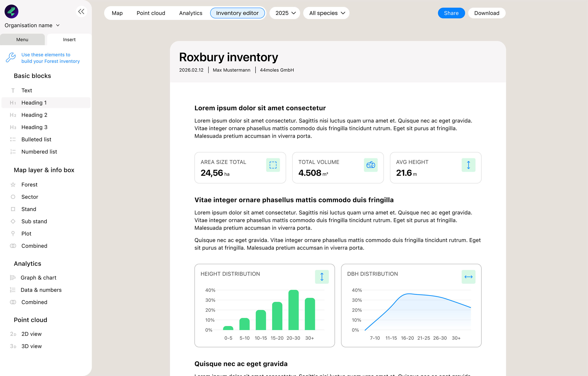Image resolution: width=588 pixels, height=376 pixels.
Task: Click the total volume log icon
Action: 370,165
